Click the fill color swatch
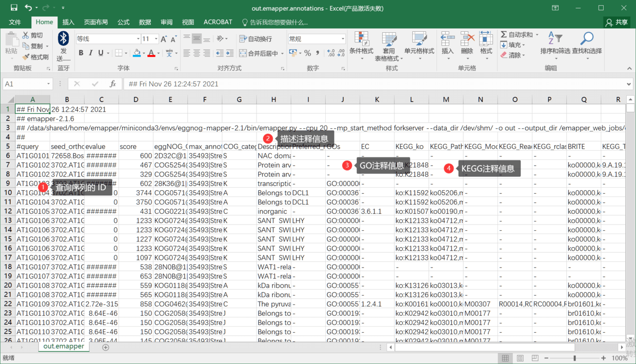This screenshot has width=636, height=364. click(136, 53)
